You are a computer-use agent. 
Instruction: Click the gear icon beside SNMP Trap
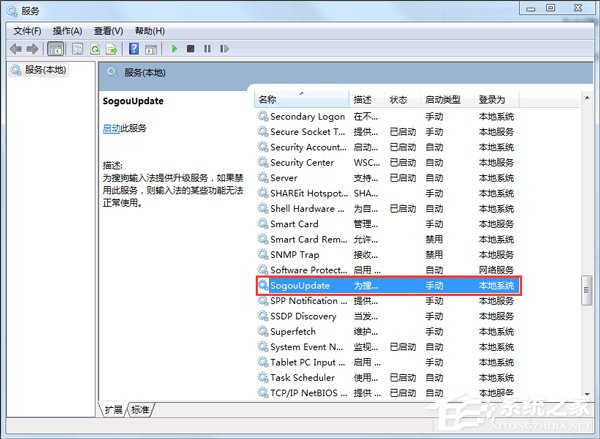[263, 254]
